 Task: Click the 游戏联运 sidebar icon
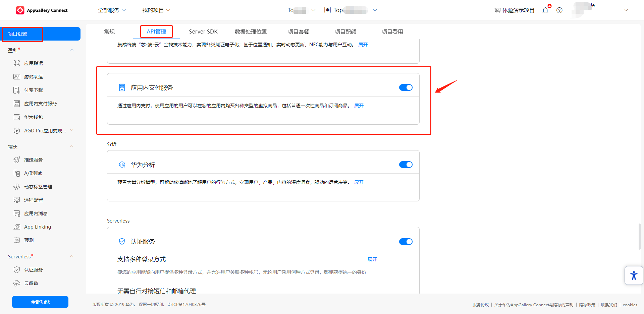17,77
